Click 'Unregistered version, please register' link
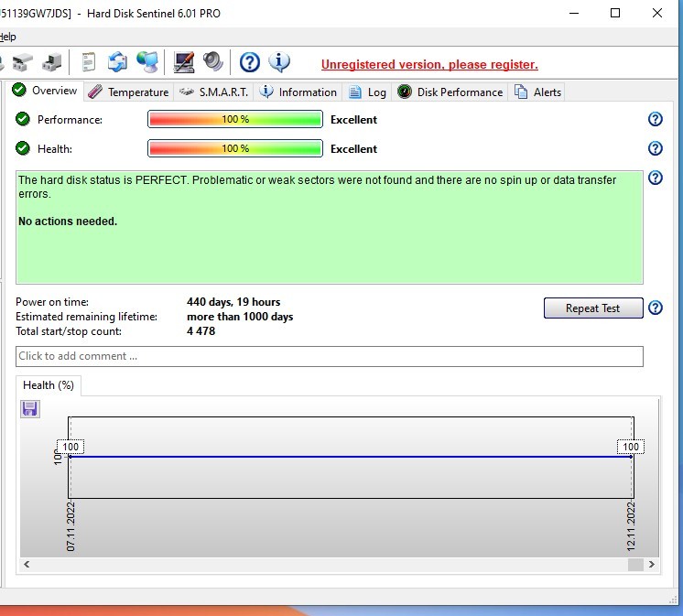The image size is (683, 616). coord(429,64)
